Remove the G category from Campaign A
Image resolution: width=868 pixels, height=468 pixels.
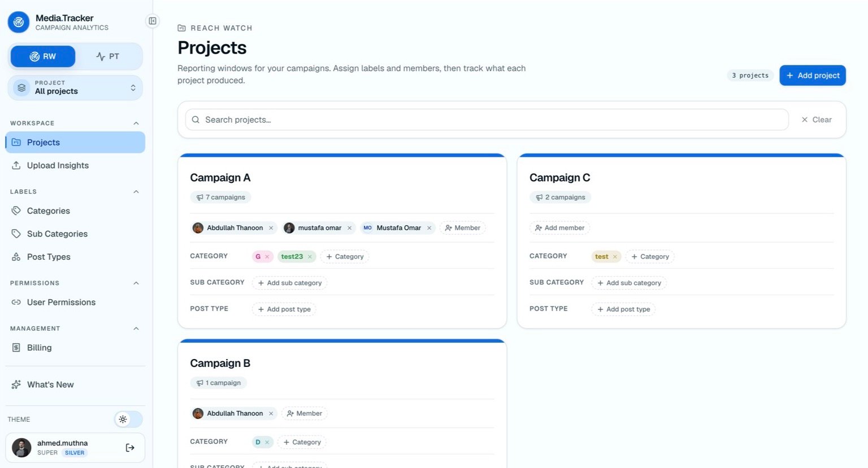267,257
